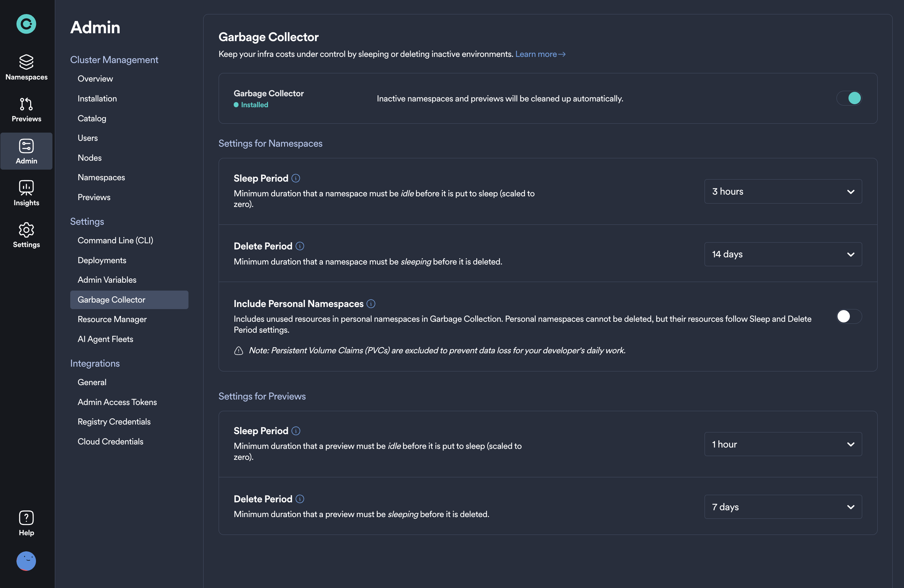The width and height of the screenshot is (904, 588).
Task: Open Insights from the sidebar
Action: coord(26,193)
